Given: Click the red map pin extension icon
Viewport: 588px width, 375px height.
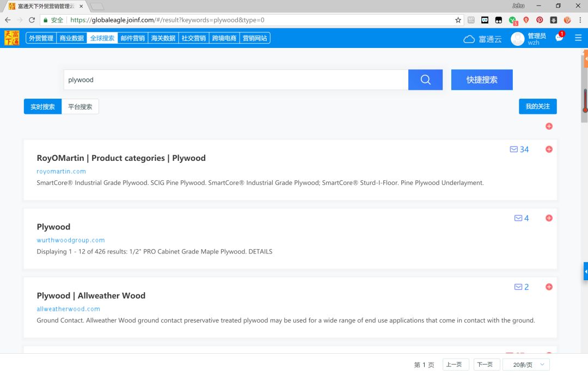Looking at the screenshot, I should (x=526, y=20).
